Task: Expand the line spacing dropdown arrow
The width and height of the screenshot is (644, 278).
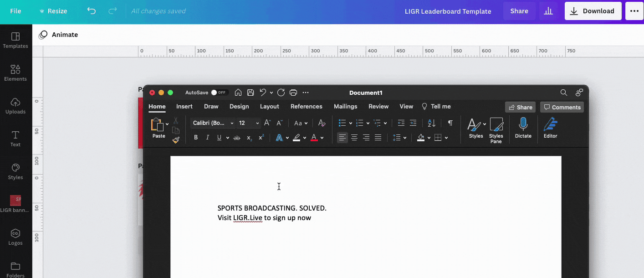Action: coord(405,138)
